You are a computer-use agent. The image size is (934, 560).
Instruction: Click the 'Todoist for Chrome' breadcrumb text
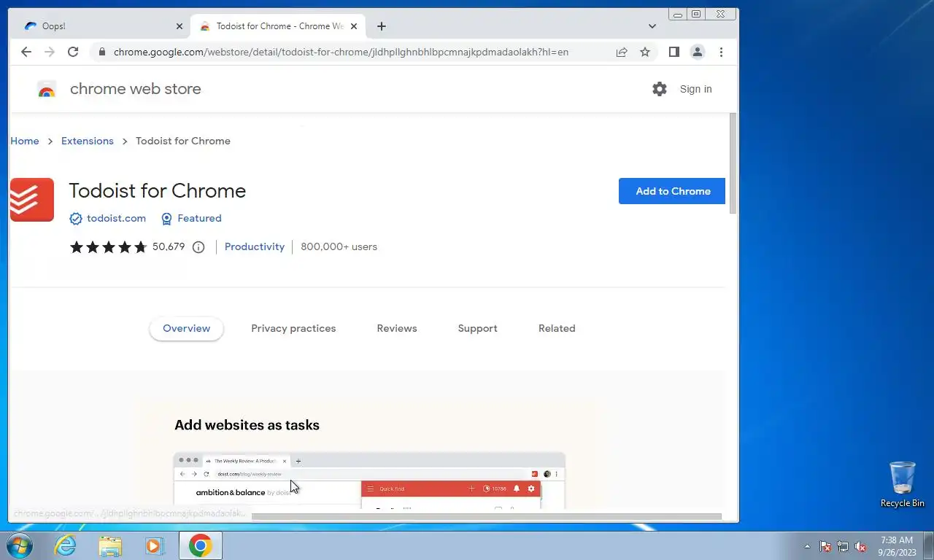pos(183,141)
